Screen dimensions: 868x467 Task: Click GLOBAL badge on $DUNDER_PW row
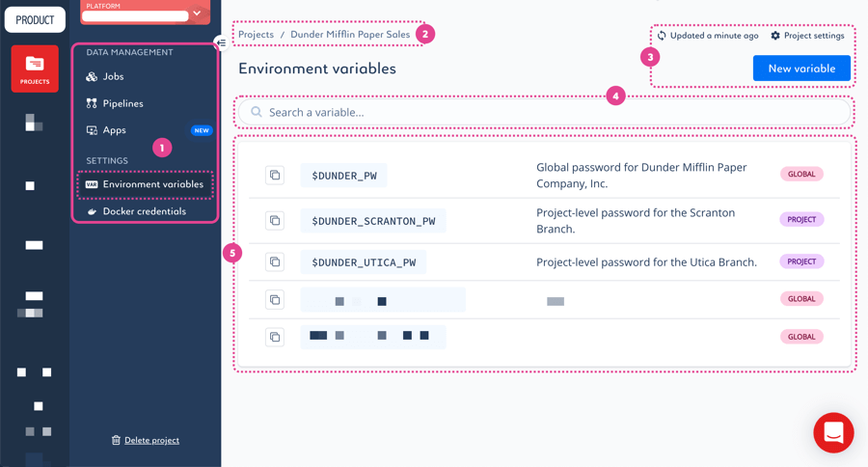point(801,174)
